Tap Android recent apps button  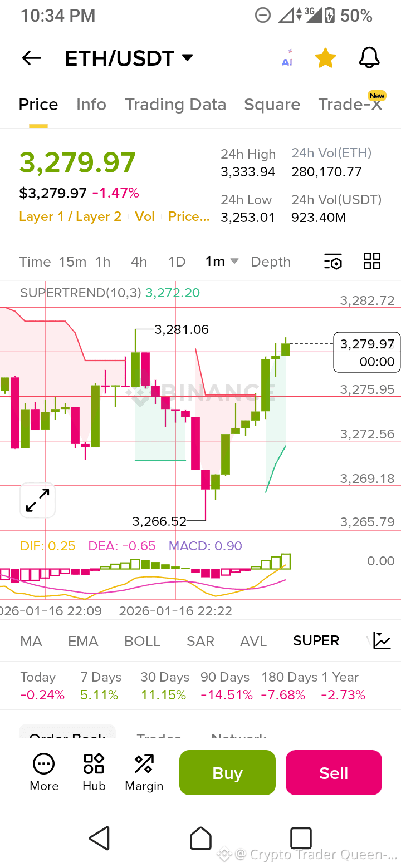pos(301,838)
